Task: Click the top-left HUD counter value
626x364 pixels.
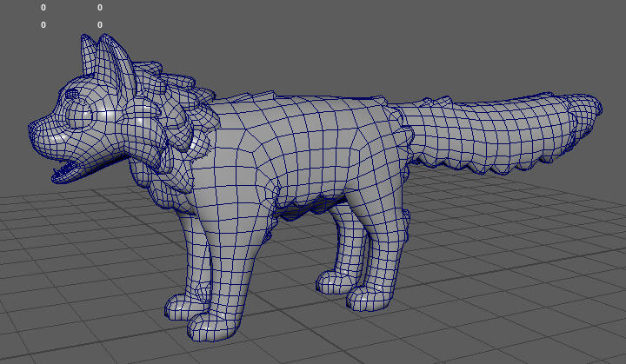Action: point(43,7)
